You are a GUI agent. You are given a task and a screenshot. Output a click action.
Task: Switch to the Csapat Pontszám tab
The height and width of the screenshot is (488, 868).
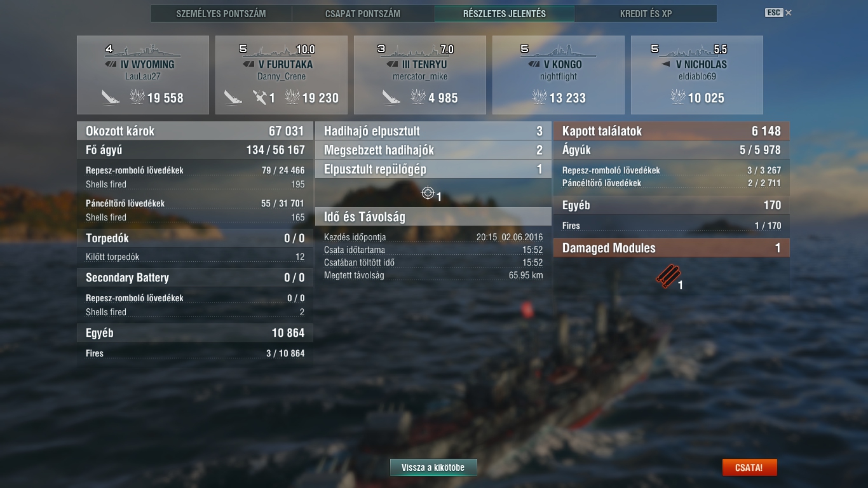[363, 13]
